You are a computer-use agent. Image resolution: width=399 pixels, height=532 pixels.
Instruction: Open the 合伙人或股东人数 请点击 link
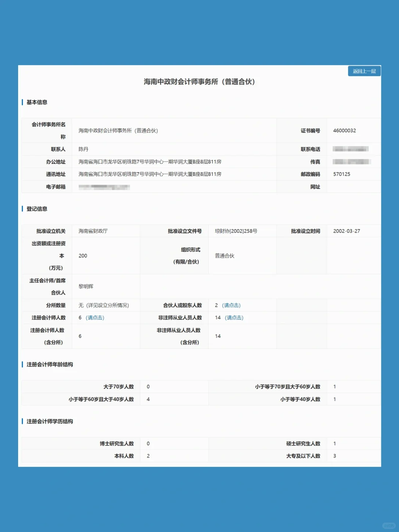click(231, 305)
